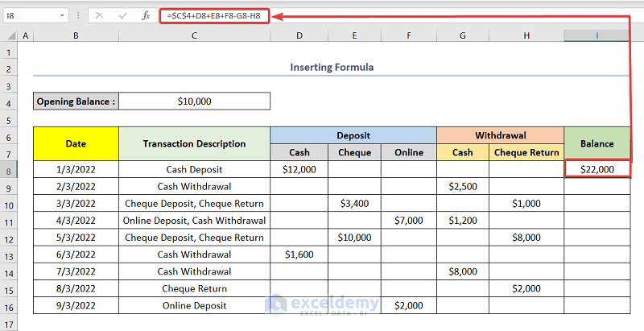Click the Insert Function fx icon
This screenshot has width=644, height=331.
pyautogui.click(x=146, y=16)
